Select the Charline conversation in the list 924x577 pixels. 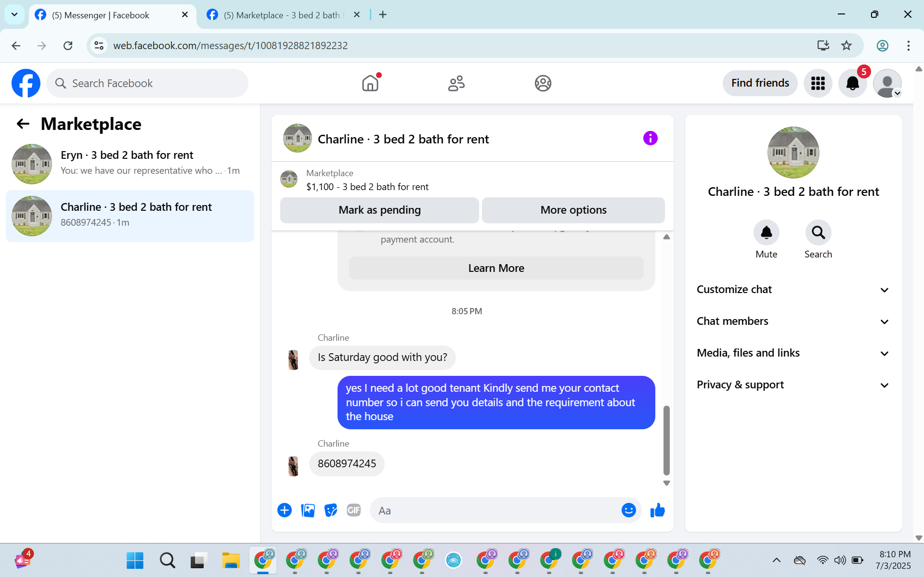point(130,216)
